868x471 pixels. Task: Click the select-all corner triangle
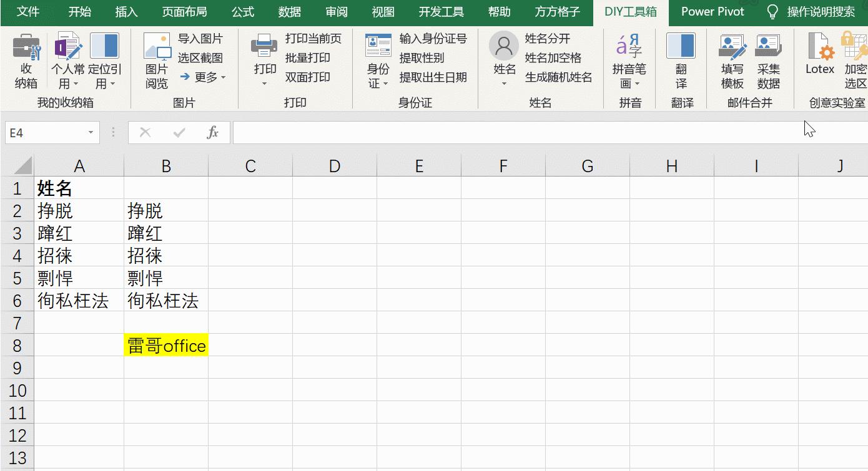coord(22,165)
